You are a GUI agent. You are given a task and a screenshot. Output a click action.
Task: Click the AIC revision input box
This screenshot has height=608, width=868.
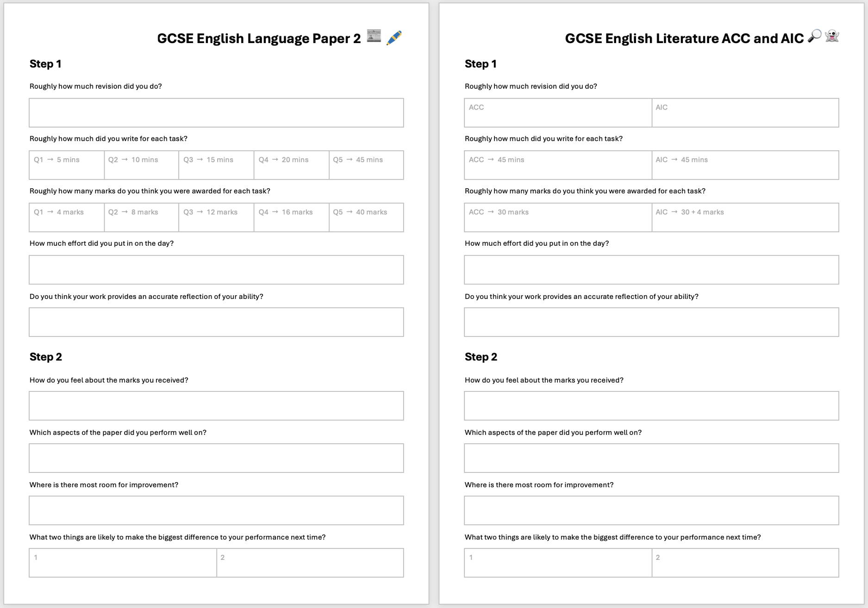pyautogui.click(x=745, y=112)
